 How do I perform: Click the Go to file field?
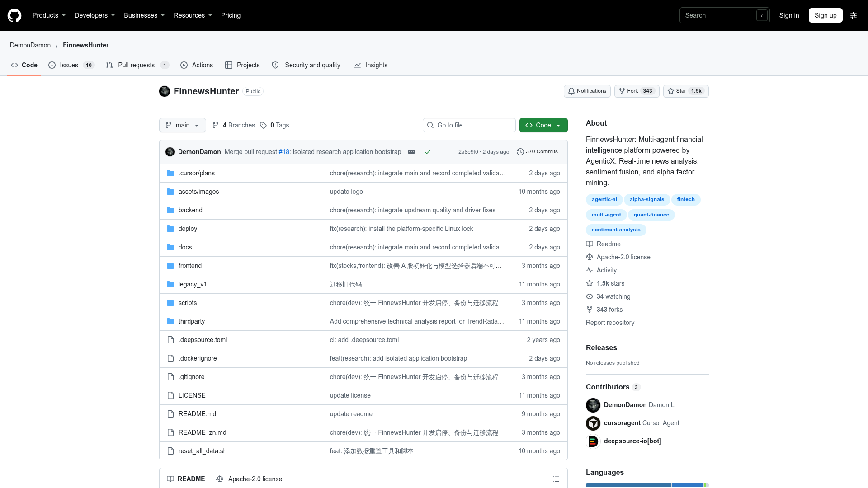(469, 125)
